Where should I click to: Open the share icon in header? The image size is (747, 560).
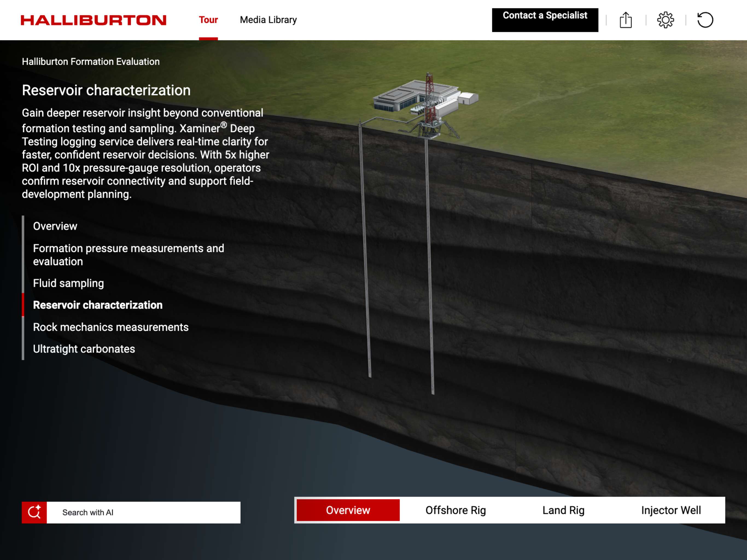click(625, 20)
